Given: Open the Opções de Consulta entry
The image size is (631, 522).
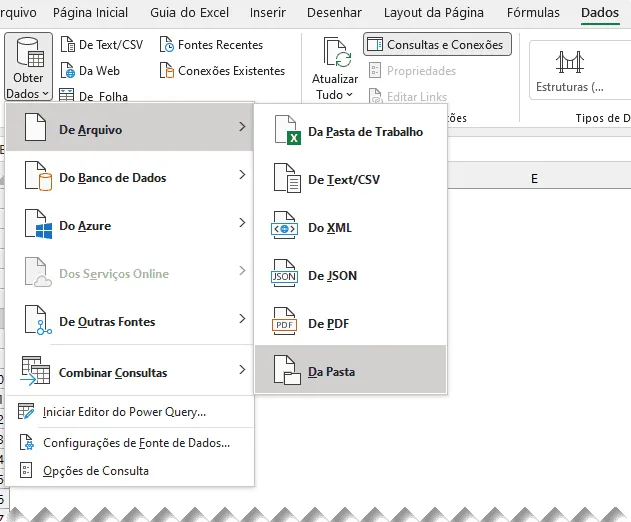Looking at the screenshot, I should 130,470.
